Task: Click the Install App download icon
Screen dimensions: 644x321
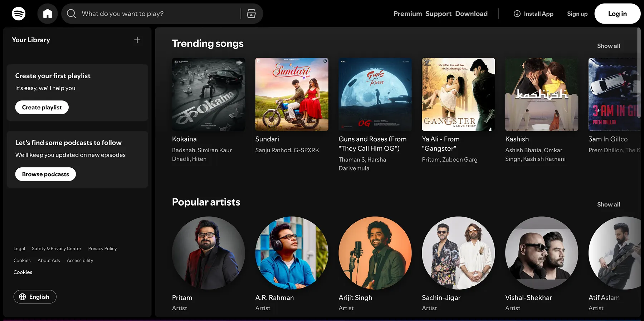Action: coord(517,14)
